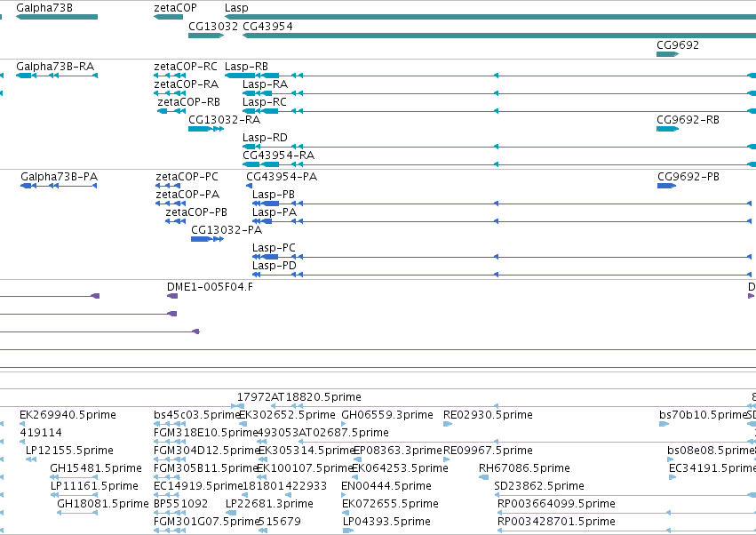The image size is (756, 535).
Task: Click transcript zetaCOP-RC
Action: pyautogui.click(x=170, y=76)
